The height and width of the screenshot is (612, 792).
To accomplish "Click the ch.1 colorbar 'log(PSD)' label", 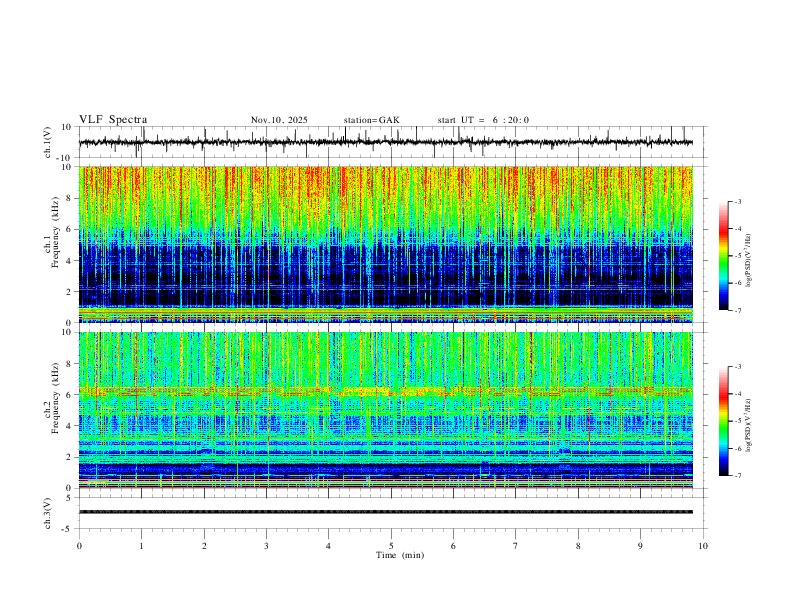I will tap(749, 261).
